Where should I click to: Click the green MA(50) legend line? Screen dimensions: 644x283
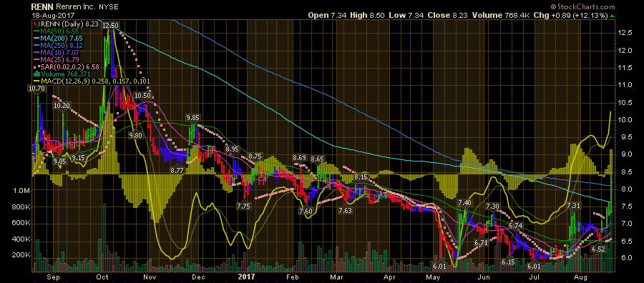[x=37, y=31]
